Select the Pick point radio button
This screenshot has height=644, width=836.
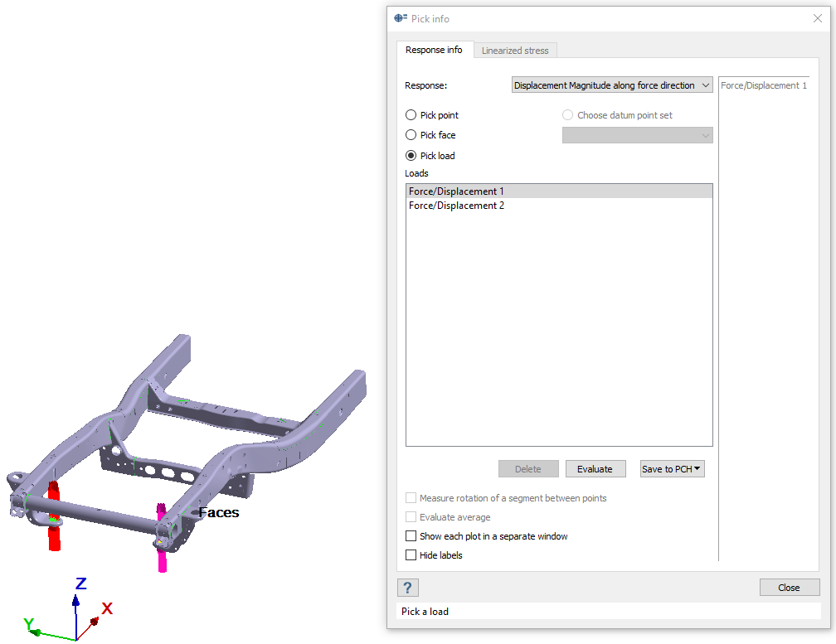(411, 115)
